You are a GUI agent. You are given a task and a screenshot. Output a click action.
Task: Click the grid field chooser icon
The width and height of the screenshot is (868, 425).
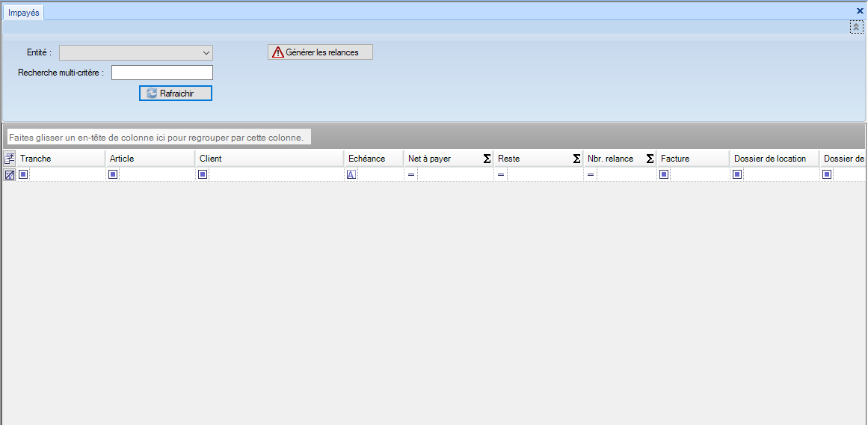point(9,159)
